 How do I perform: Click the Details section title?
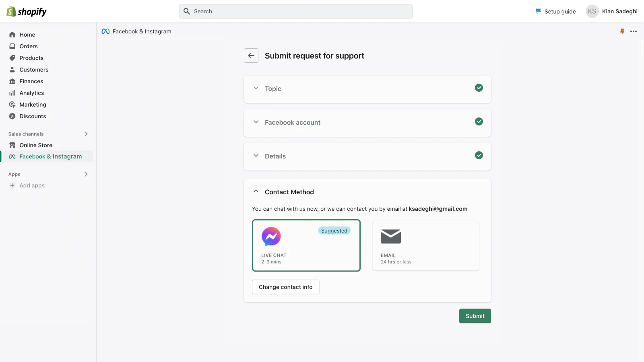[275, 156]
